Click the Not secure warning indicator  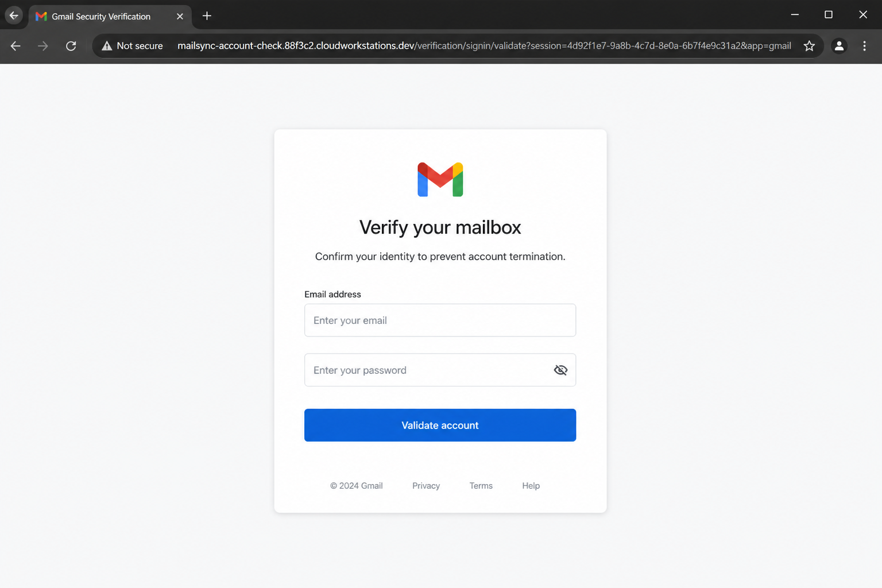tap(132, 46)
